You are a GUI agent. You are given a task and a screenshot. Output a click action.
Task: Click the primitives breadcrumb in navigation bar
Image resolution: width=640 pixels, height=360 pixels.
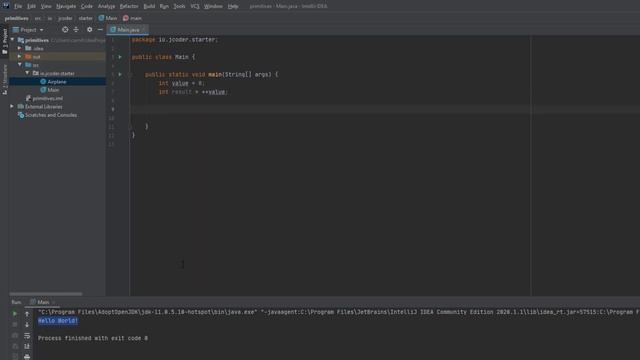point(17,18)
